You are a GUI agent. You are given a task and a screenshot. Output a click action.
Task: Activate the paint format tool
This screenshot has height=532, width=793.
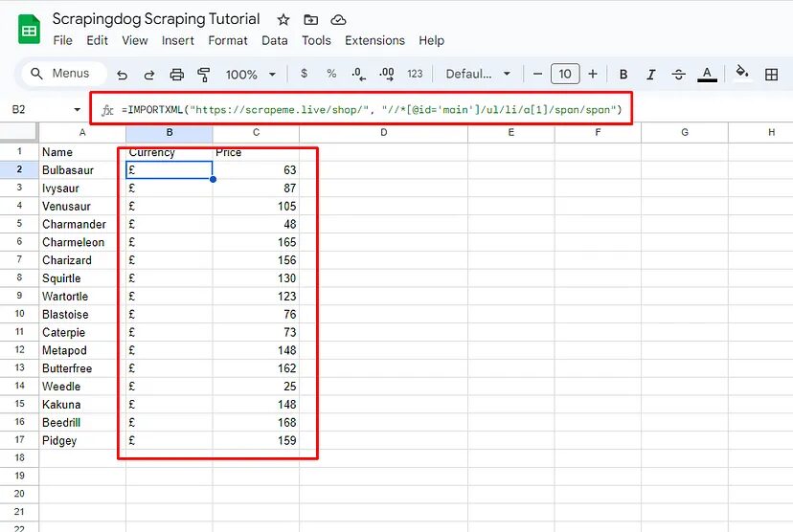(203, 75)
